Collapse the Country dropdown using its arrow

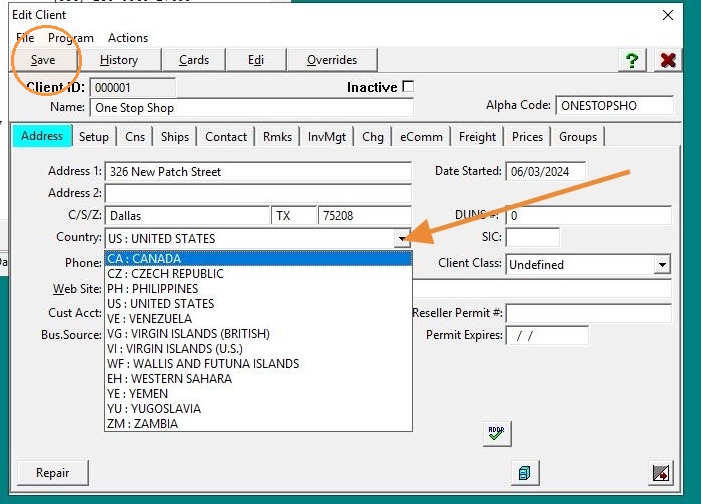(x=402, y=238)
